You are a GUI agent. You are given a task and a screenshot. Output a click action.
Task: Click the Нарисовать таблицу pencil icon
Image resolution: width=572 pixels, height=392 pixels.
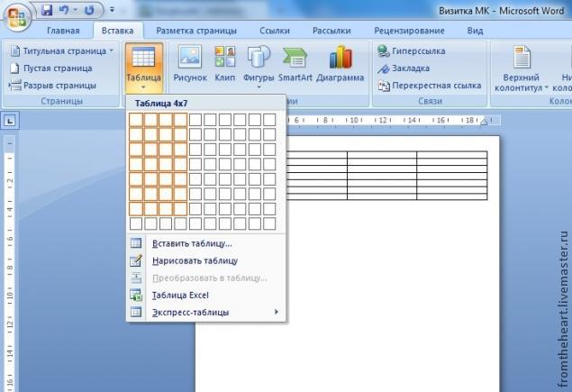pyautogui.click(x=136, y=260)
